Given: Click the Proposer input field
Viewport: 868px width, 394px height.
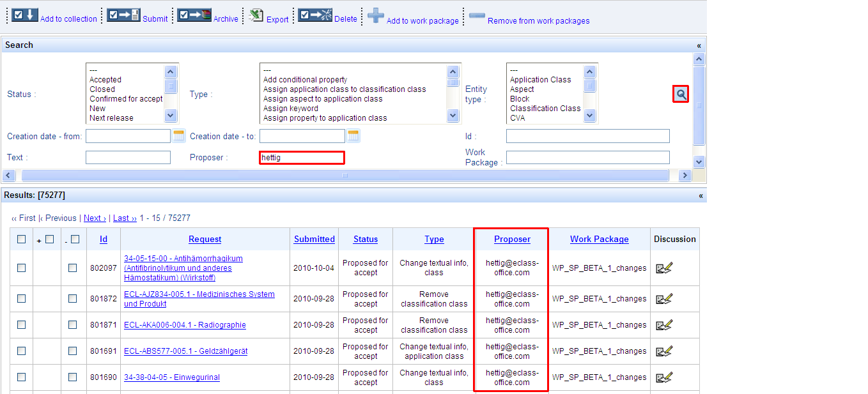Looking at the screenshot, I should tap(301, 158).
